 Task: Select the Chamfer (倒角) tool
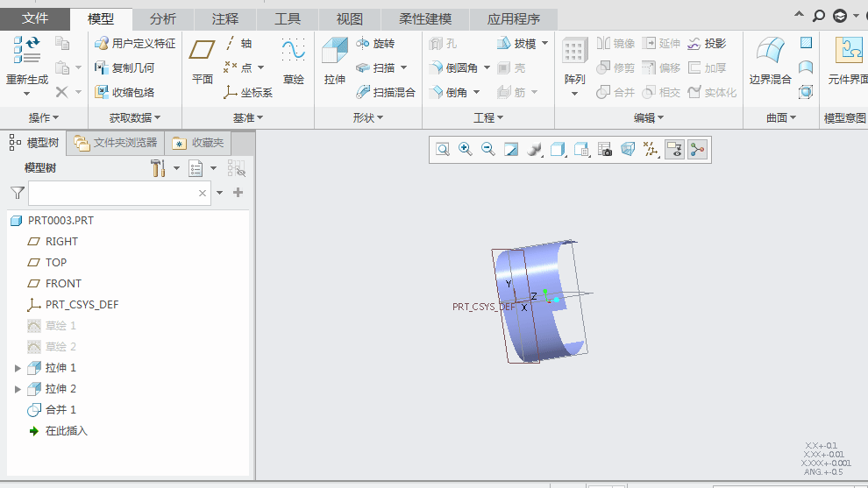tap(449, 92)
